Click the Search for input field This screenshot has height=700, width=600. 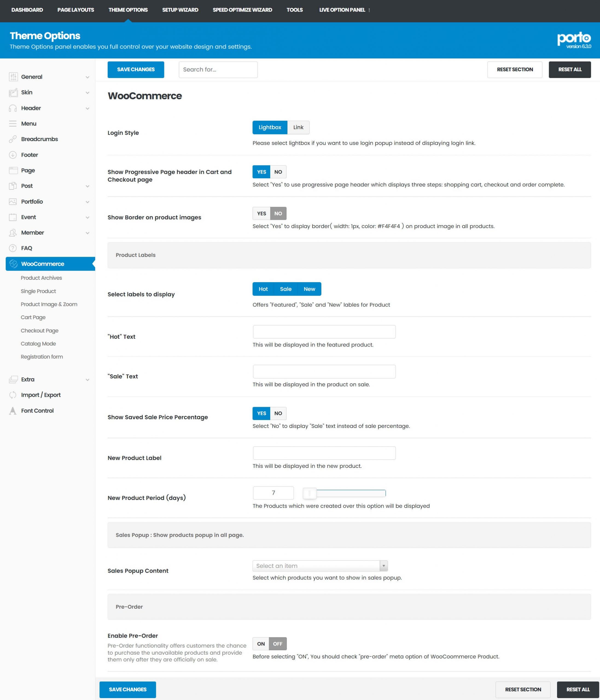point(218,70)
